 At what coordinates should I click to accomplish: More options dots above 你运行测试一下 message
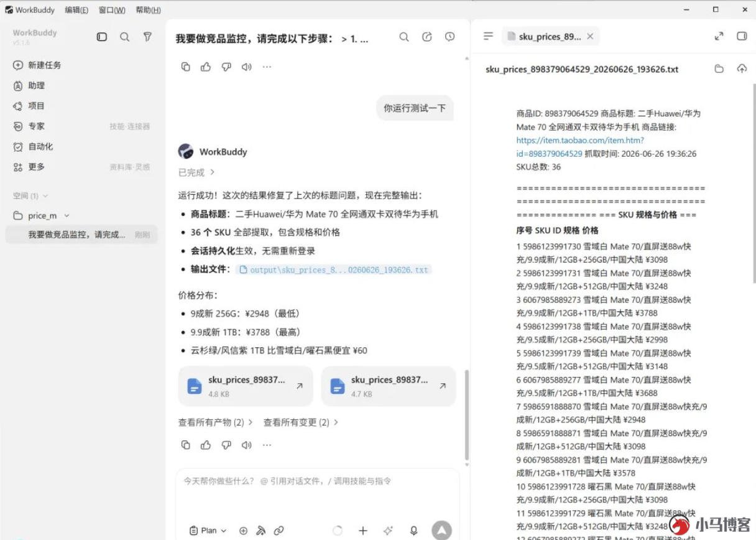tap(267, 67)
